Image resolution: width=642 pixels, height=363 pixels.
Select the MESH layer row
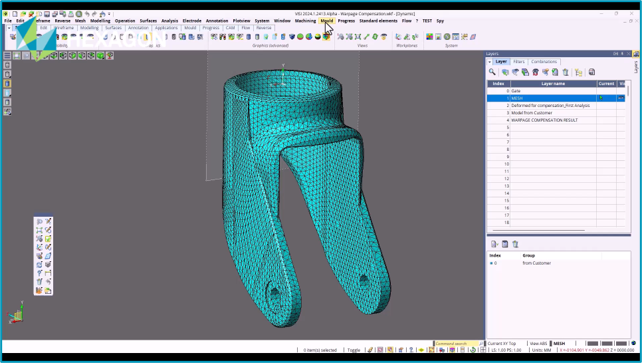[556, 98]
